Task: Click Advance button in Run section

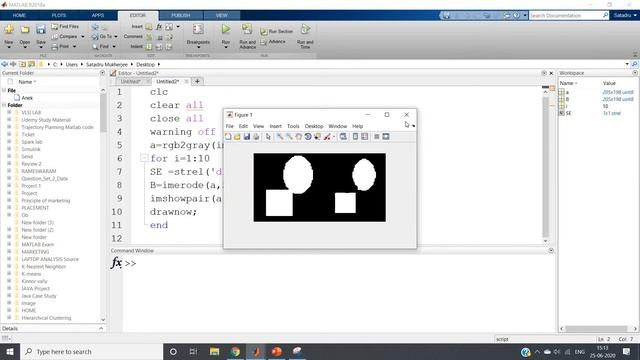Action: pos(273,42)
